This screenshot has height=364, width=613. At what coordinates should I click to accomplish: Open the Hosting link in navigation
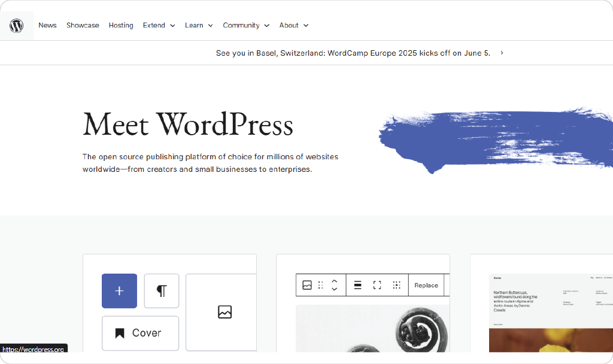pyautogui.click(x=121, y=25)
